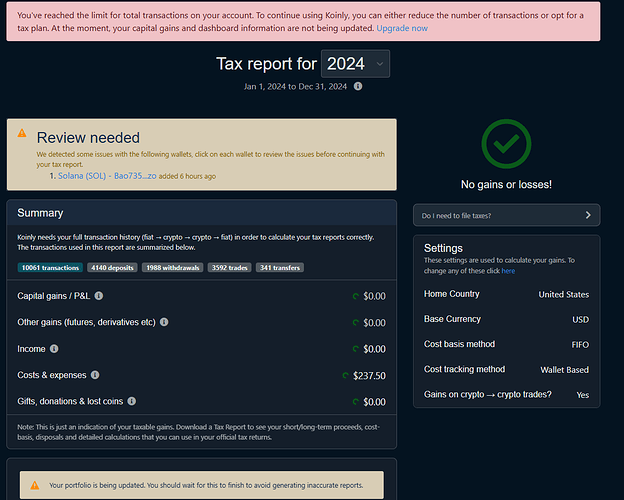Click the Summary panel heading
The width and height of the screenshot is (624, 500).
pyautogui.click(x=40, y=213)
